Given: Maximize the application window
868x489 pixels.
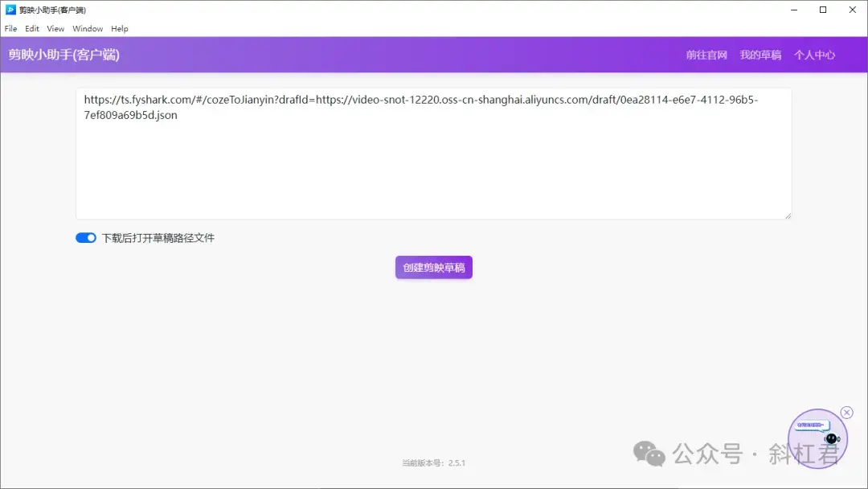Looking at the screenshot, I should click(823, 10).
